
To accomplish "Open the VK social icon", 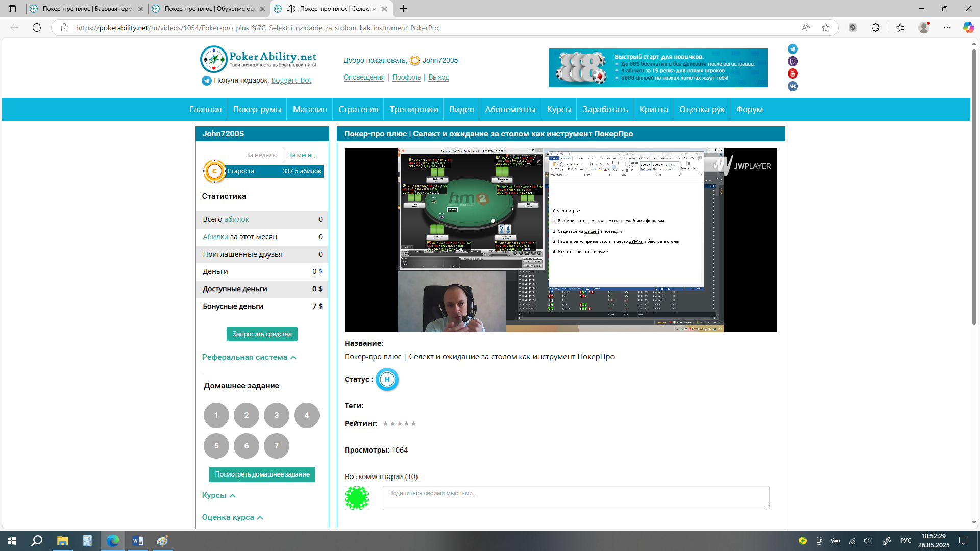I will click(793, 86).
